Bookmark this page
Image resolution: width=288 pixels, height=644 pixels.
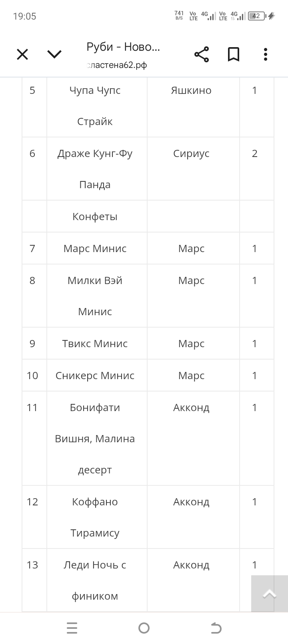(234, 54)
